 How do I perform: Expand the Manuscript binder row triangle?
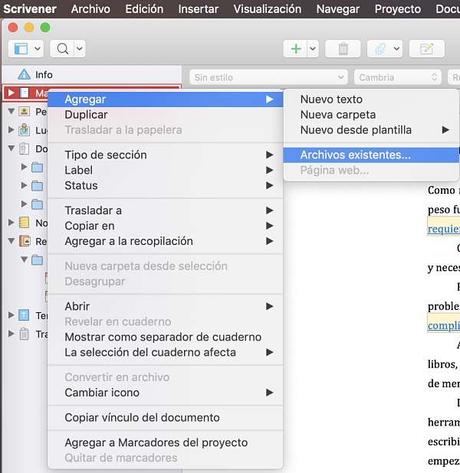pos(11,93)
